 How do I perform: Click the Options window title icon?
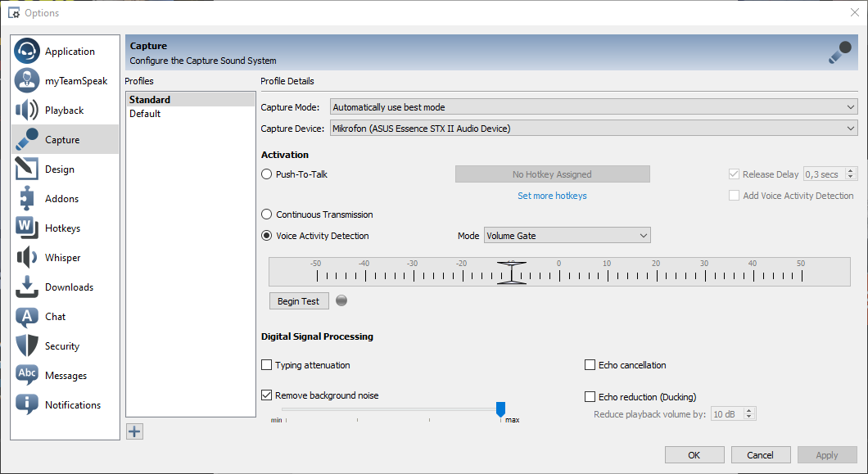click(x=14, y=12)
